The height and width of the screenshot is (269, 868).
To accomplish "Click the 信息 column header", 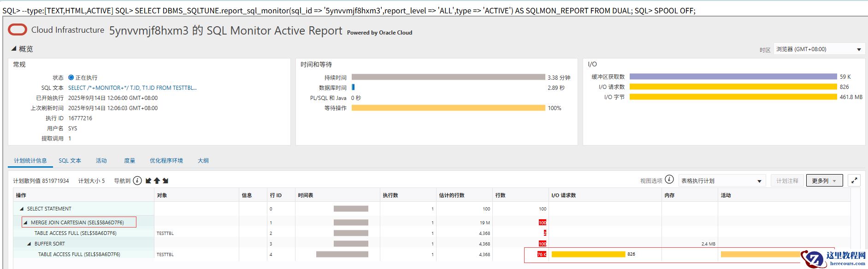I will [x=253, y=195].
